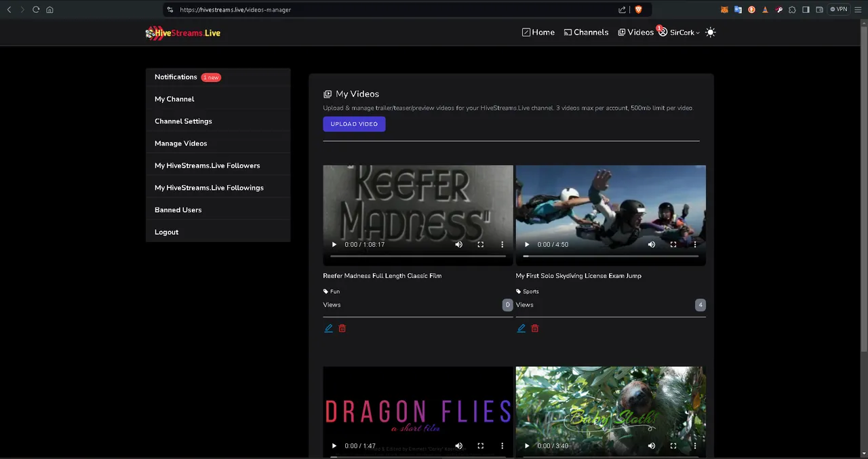Play the Baby Sloths video
The image size is (868, 459).
[527, 446]
